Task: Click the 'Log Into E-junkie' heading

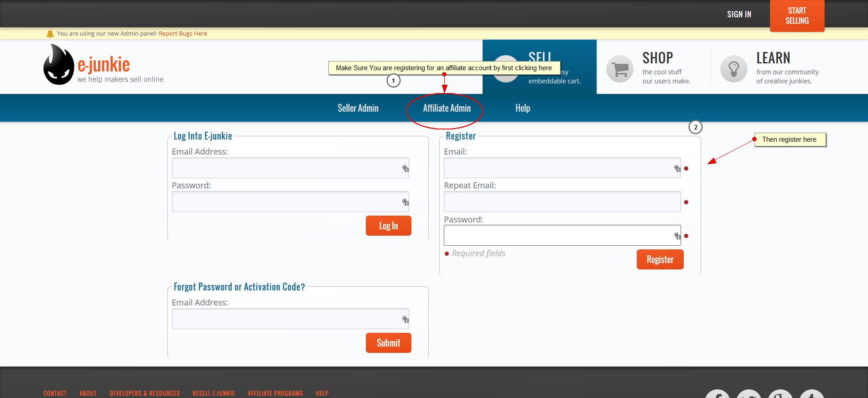Action: click(203, 136)
